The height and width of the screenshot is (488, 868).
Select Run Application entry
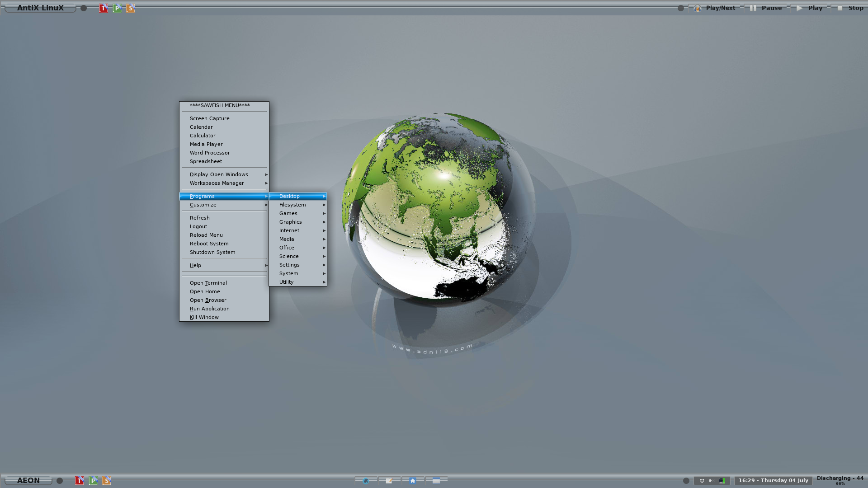coord(224,309)
